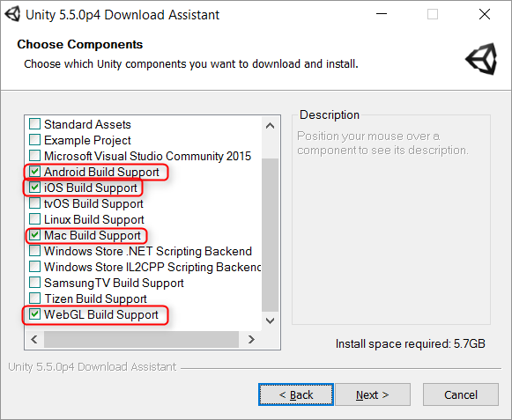Toggle Mac Build Support checkbox

point(34,235)
